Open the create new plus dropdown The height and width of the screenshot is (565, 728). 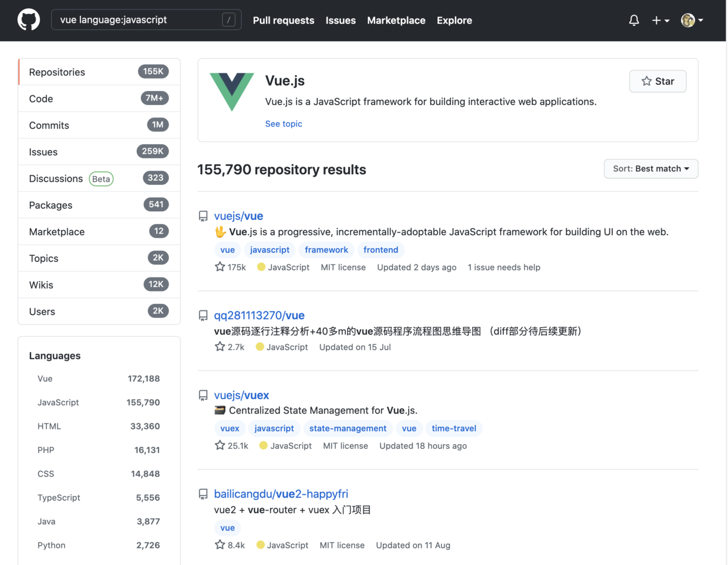click(x=660, y=20)
